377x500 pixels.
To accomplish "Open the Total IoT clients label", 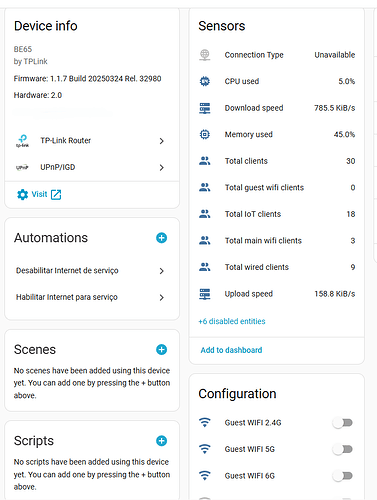I will click(x=253, y=214).
